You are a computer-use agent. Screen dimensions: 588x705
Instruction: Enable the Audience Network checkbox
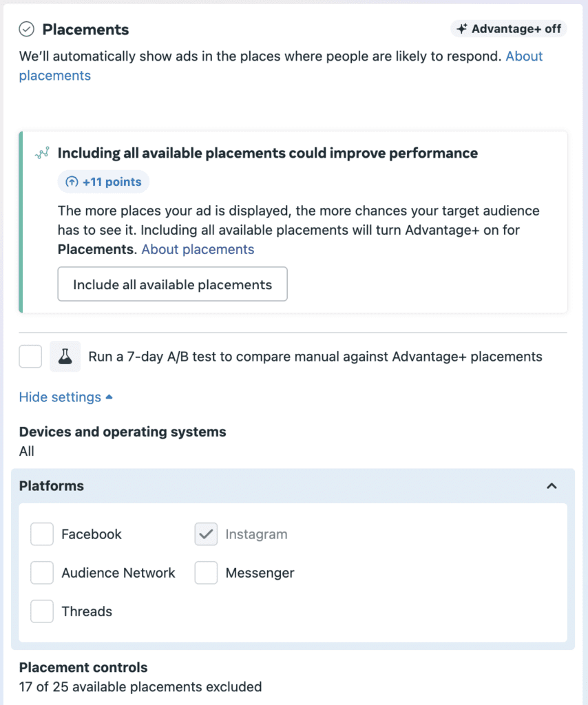pyautogui.click(x=41, y=572)
